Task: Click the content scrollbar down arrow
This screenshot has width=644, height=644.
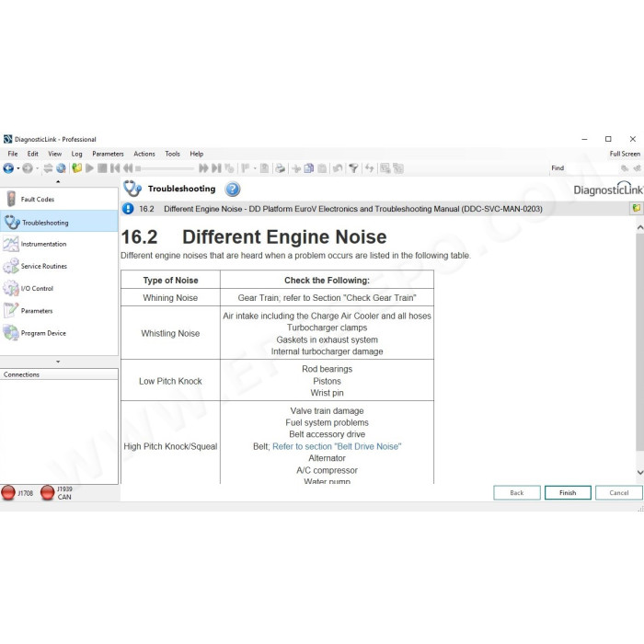Action: click(x=640, y=473)
